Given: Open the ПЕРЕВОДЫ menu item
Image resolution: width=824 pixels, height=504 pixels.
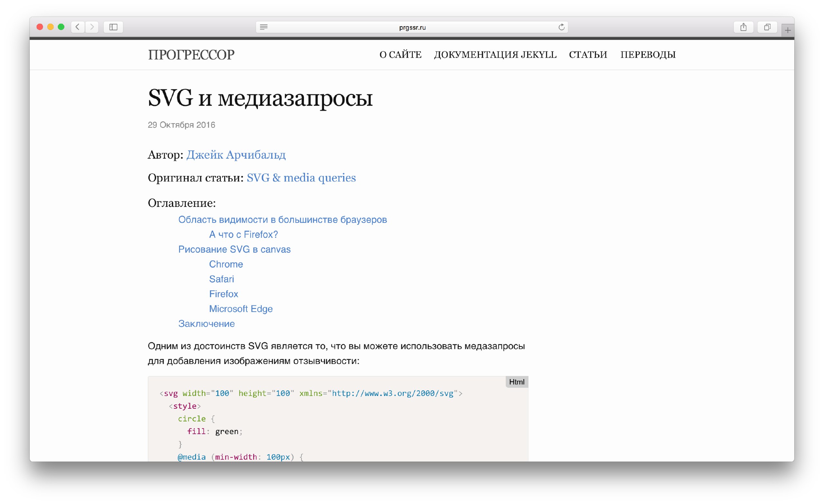Looking at the screenshot, I should pos(648,54).
